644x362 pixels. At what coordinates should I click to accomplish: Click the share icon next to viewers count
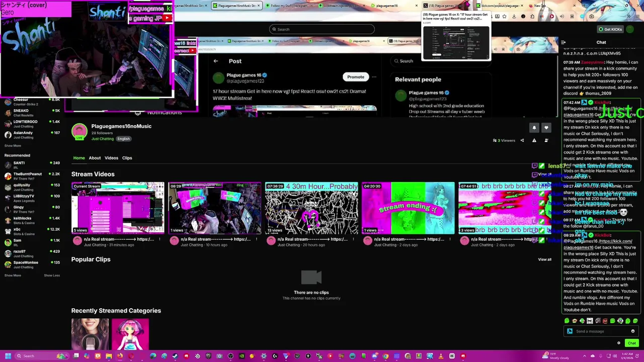522,140
